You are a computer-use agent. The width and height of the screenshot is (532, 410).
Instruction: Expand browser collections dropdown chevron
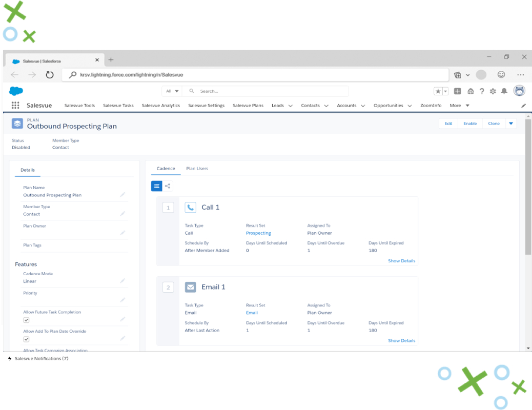[x=467, y=75]
